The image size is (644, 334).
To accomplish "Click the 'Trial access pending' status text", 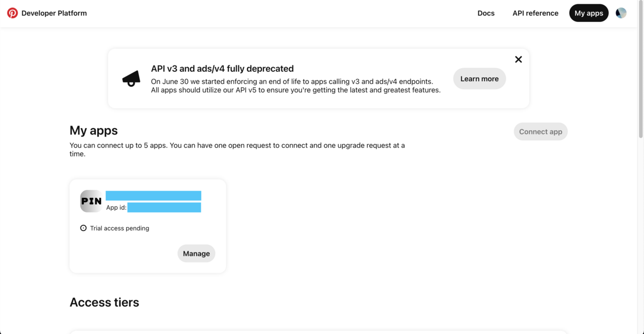I will (120, 228).
